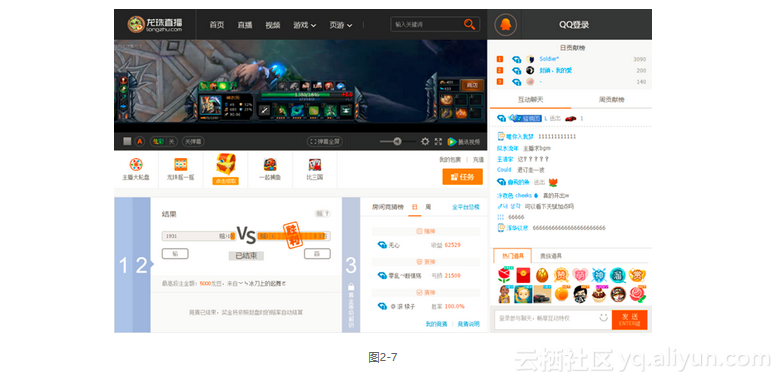The width and height of the screenshot is (782, 382).
Task: Click the orange 任务 button
Action: click(x=462, y=177)
